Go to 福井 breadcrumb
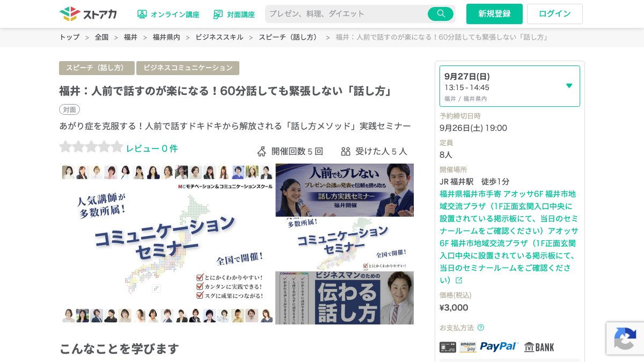 130,37
